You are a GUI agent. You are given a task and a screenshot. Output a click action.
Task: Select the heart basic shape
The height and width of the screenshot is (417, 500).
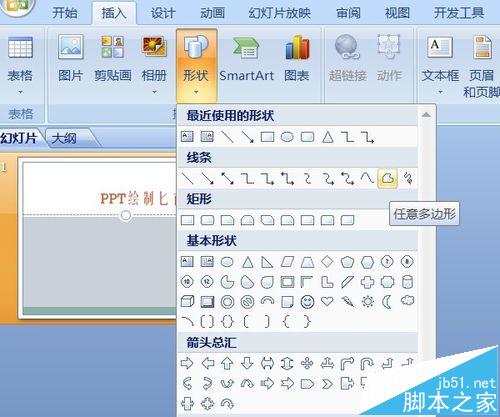click(x=327, y=302)
